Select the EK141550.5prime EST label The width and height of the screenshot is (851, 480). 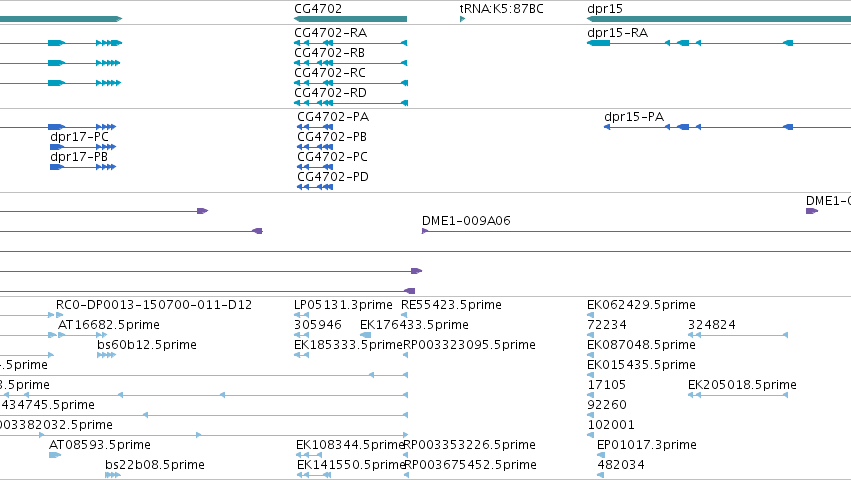(351, 465)
